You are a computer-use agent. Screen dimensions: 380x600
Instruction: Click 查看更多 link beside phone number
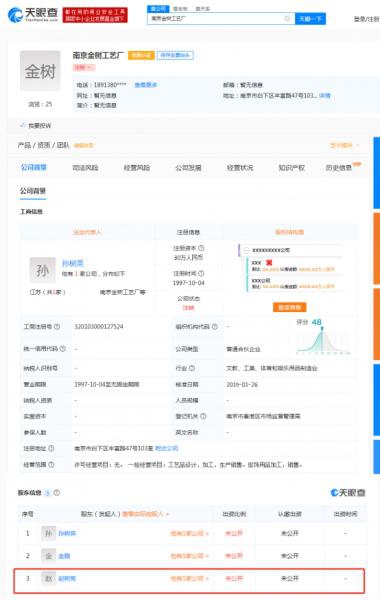coord(146,85)
